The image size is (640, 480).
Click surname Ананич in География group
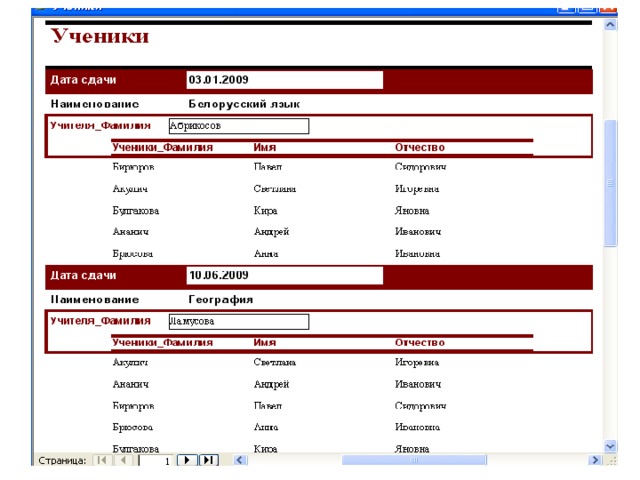pyautogui.click(x=131, y=384)
